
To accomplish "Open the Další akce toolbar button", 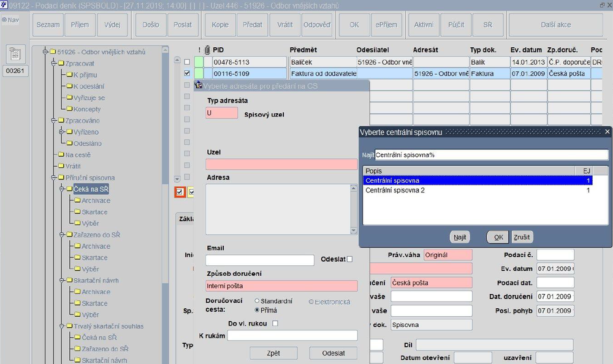I will (555, 25).
